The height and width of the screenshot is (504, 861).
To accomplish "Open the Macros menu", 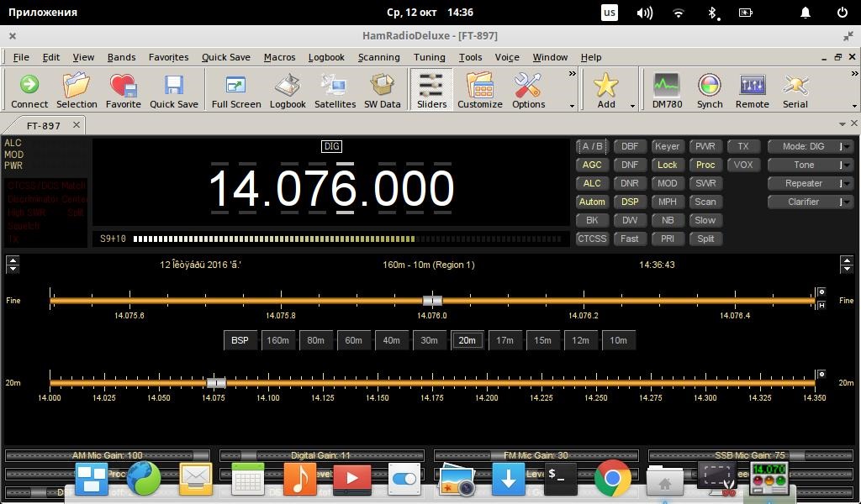I will (x=279, y=57).
